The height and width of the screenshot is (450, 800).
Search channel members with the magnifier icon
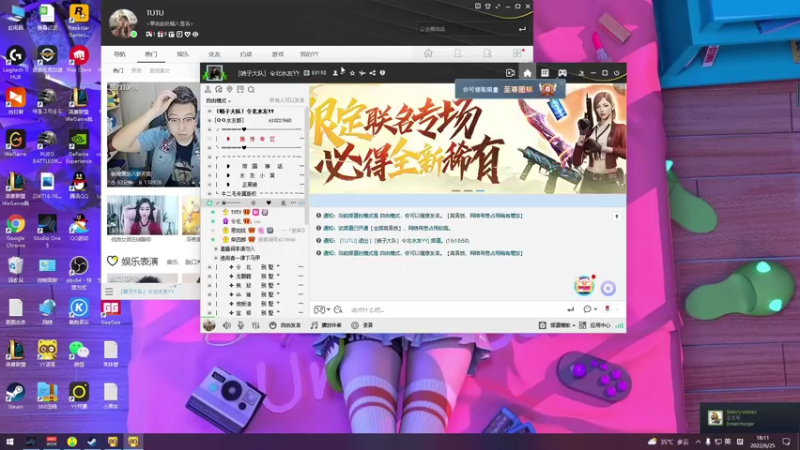(x=251, y=90)
